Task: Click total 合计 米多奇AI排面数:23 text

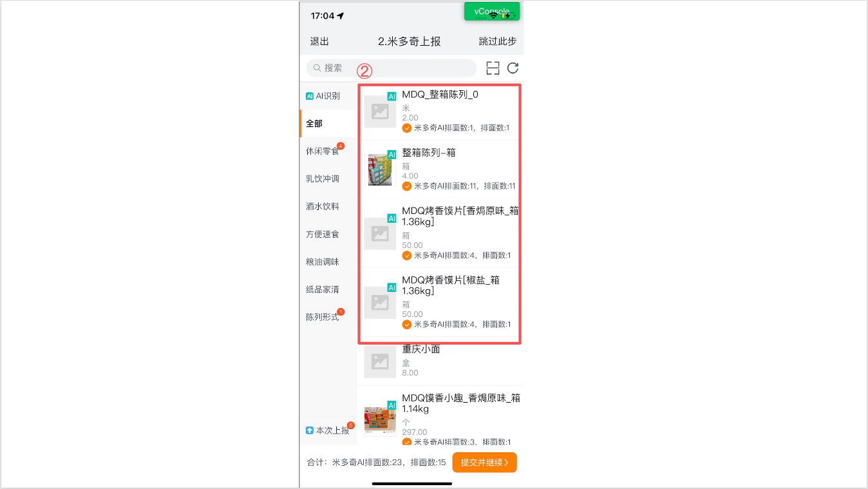Action: point(377,463)
